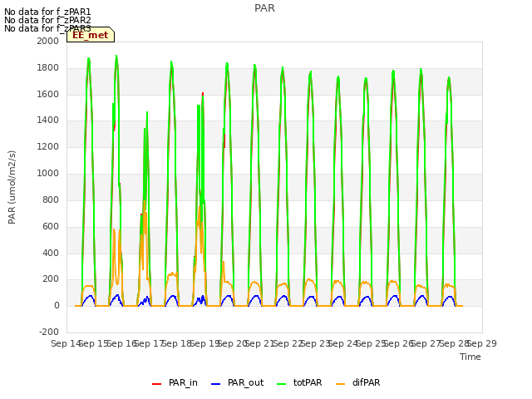
Task: Click the 600 y-axis tick label
Action: [x=51, y=226]
